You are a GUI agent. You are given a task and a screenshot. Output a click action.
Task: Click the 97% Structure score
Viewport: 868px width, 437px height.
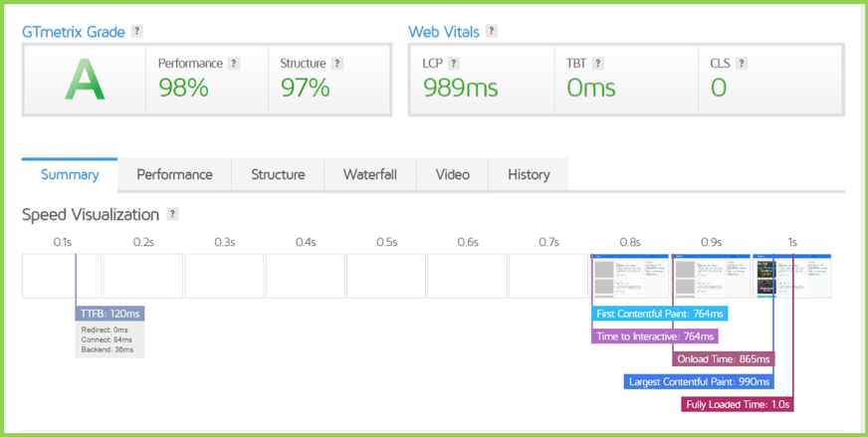[305, 88]
